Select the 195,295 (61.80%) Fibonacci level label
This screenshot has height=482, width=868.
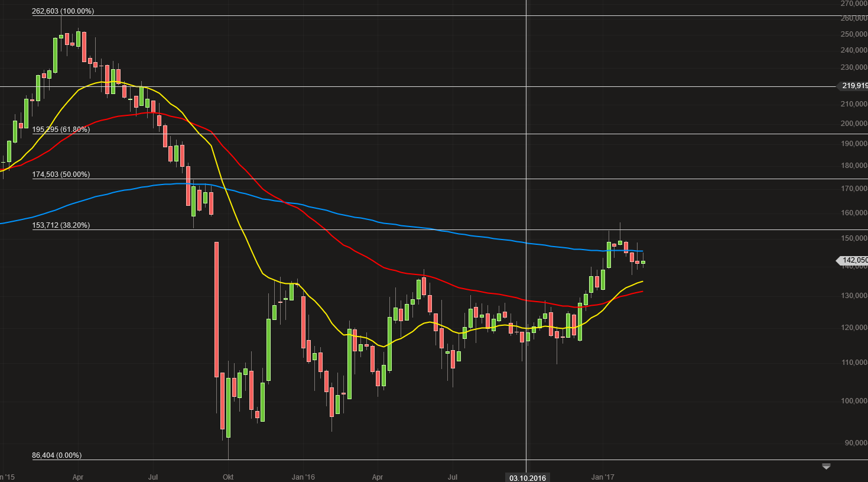61,130
